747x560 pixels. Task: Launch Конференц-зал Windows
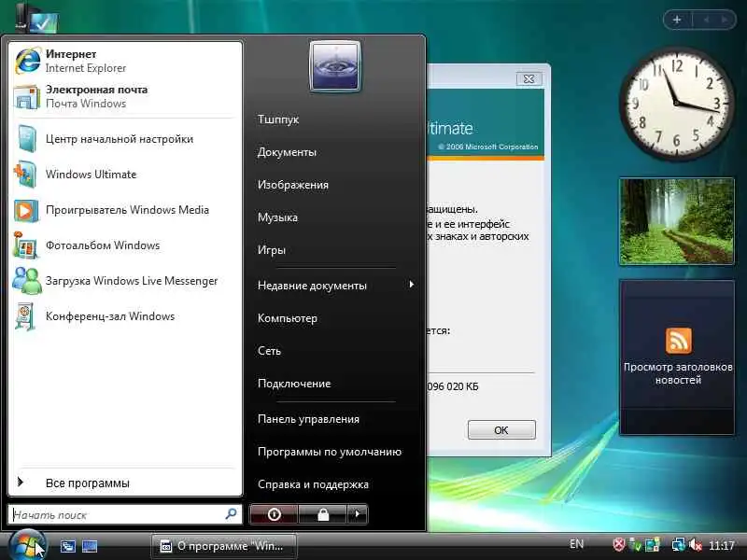click(125, 316)
